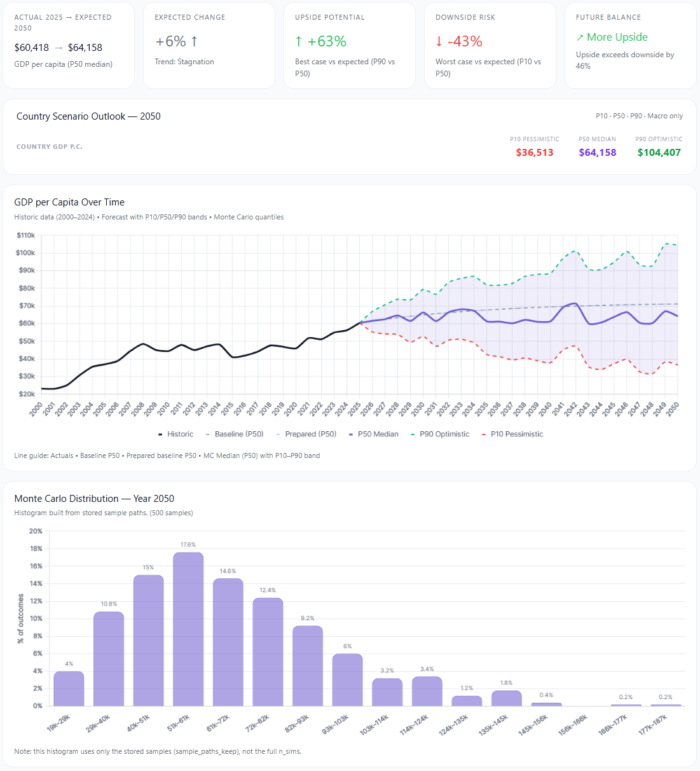Click the 2050 label on the time axis

pyautogui.click(x=673, y=409)
